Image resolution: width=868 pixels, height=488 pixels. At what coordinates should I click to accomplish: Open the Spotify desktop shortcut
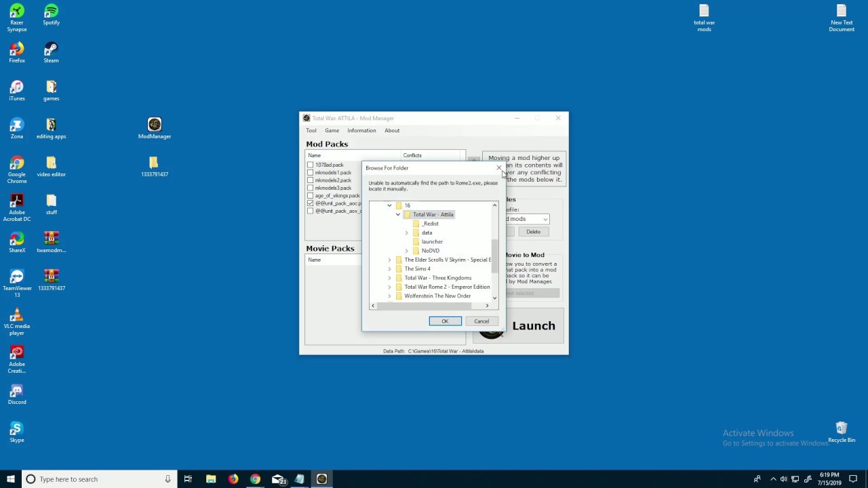pos(51,15)
